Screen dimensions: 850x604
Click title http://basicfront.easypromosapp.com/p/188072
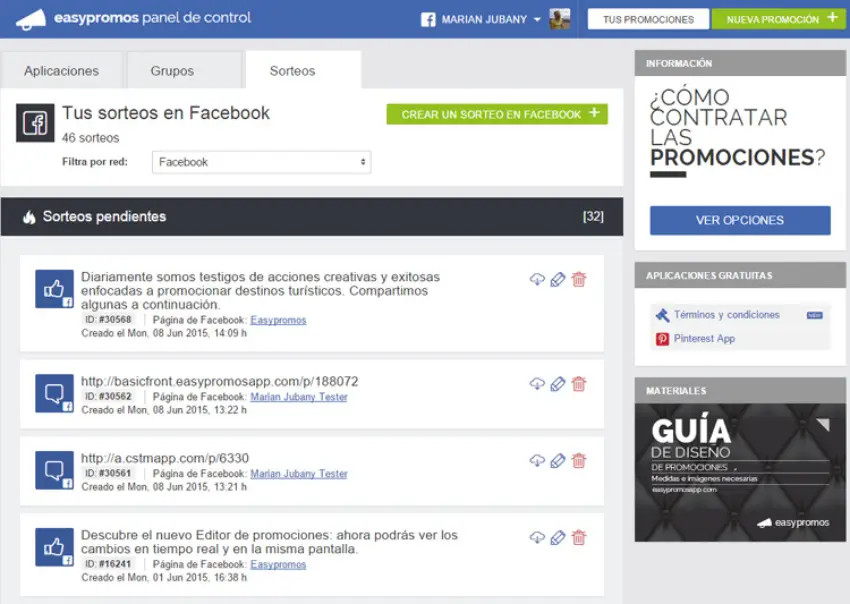tap(220, 381)
